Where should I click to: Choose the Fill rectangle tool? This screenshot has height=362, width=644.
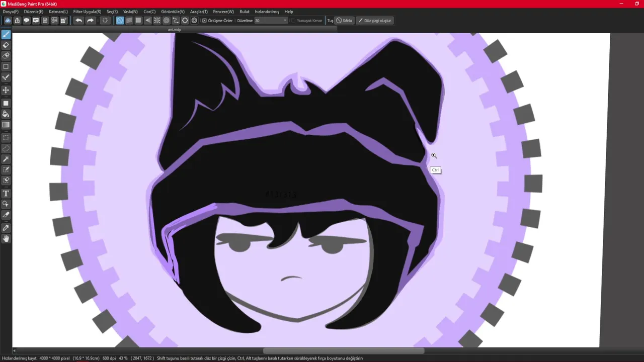pos(6,103)
